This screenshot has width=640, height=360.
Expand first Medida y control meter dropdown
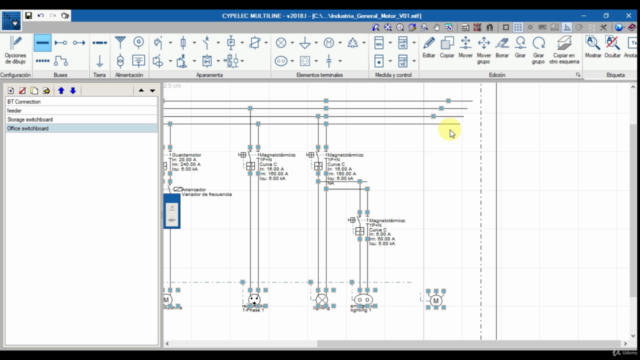point(390,42)
